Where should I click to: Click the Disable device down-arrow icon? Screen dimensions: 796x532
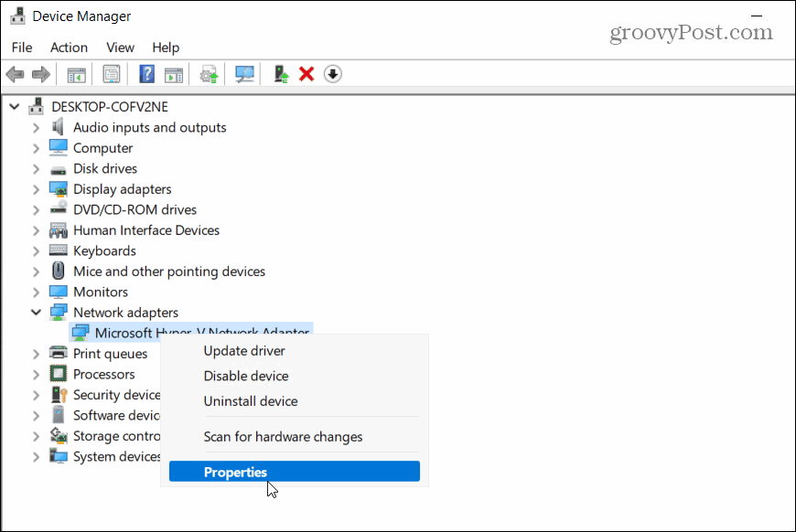pyautogui.click(x=332, y=75)
